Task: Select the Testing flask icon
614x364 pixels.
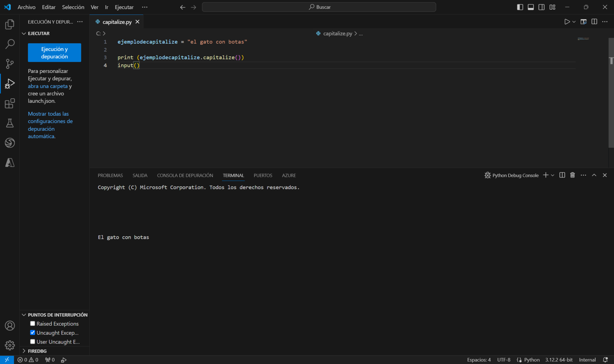Action: (10, 123)
